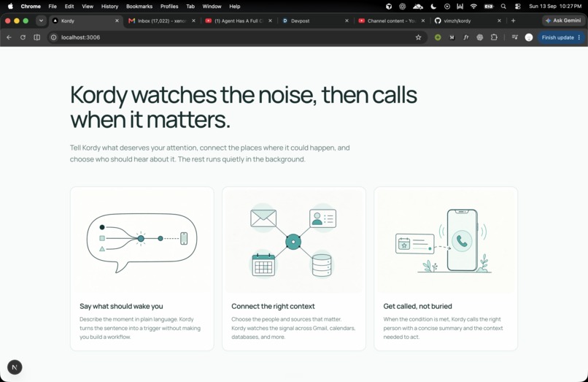
Task: Open the Window menu
Action: (212, 7)
